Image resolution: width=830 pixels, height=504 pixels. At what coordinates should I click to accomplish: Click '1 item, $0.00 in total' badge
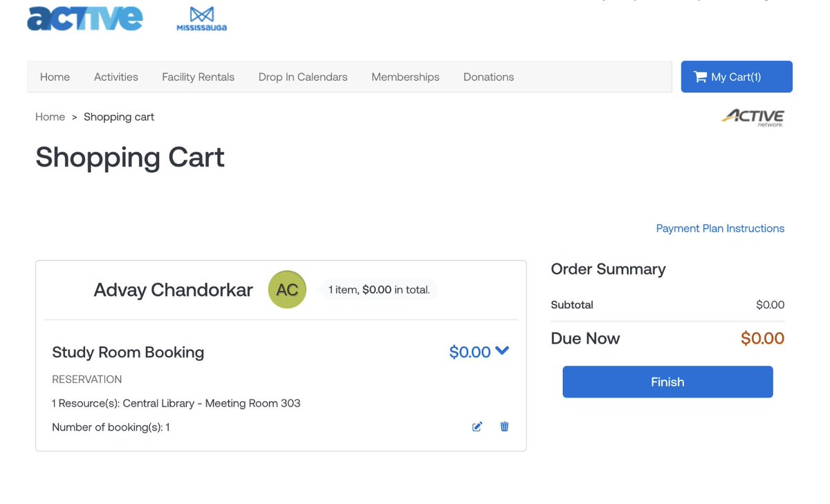coord(379,290)
